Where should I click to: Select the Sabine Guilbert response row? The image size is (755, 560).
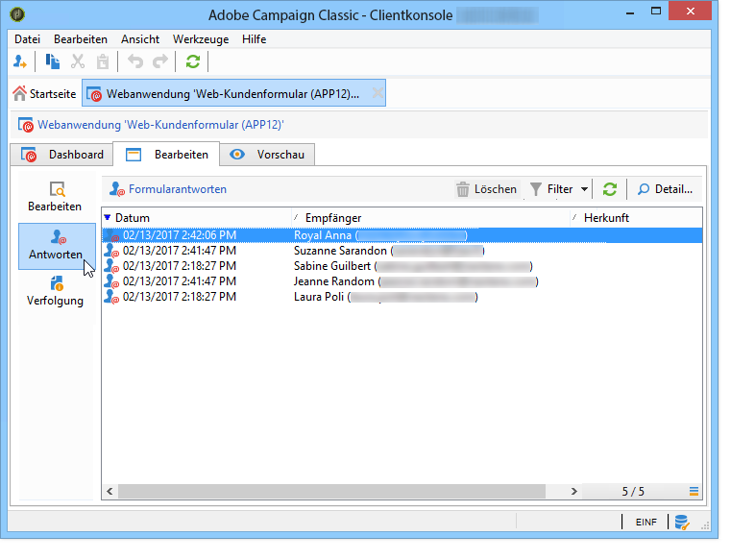coord(402,266)
